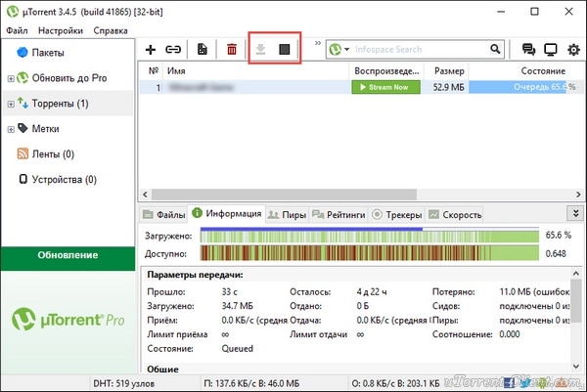Sort by Размер column header
587x392 pixels.
[449, 70]
